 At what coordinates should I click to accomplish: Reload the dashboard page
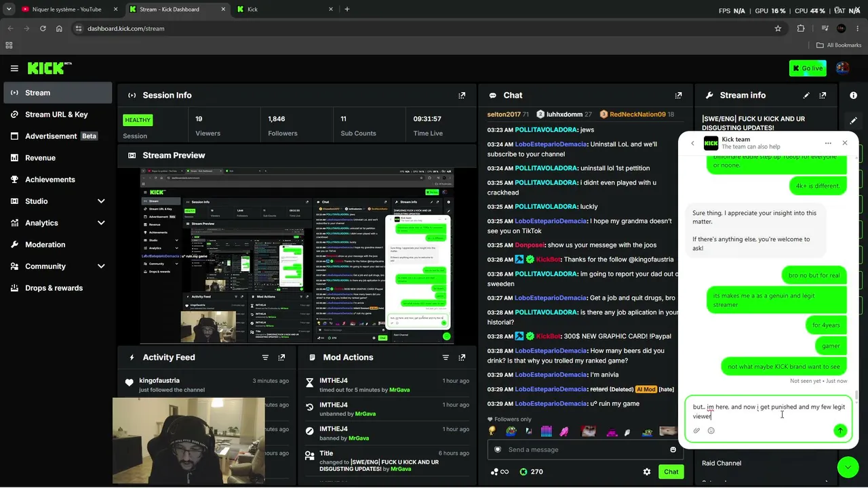pyautogui.click(x=43, y=28)
